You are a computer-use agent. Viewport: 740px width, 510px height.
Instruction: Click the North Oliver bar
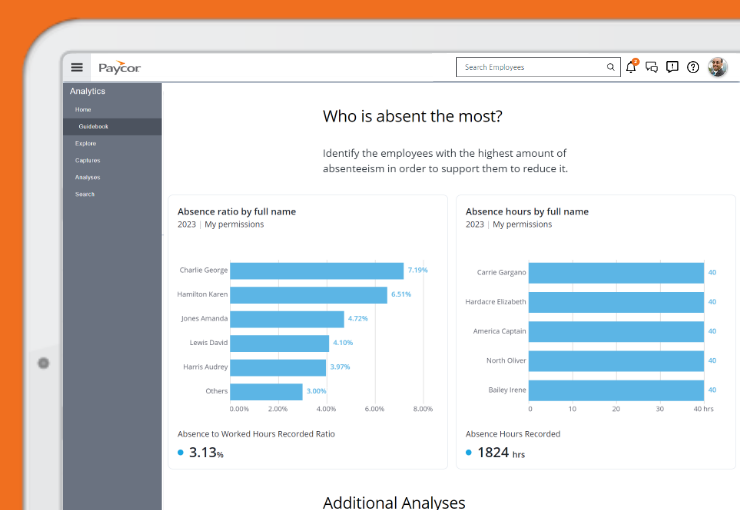(x=616, y=361)
